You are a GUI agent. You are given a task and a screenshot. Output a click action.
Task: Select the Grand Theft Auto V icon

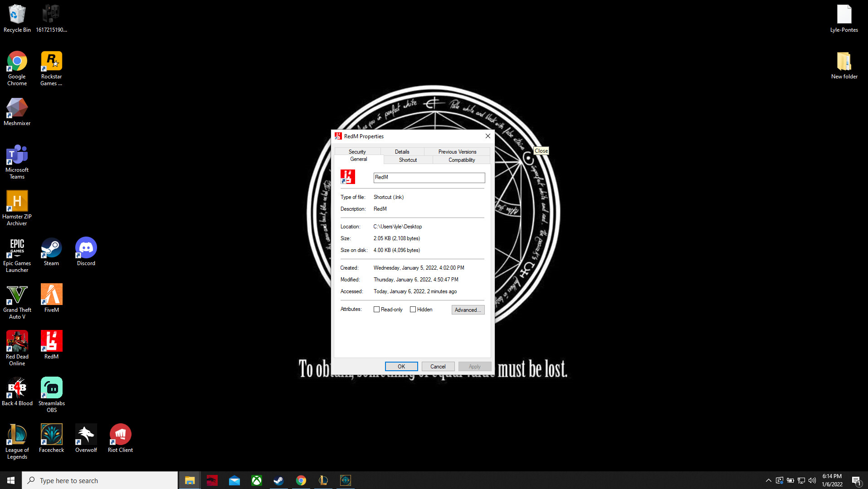pyautogui.click(x=17, y=302)
